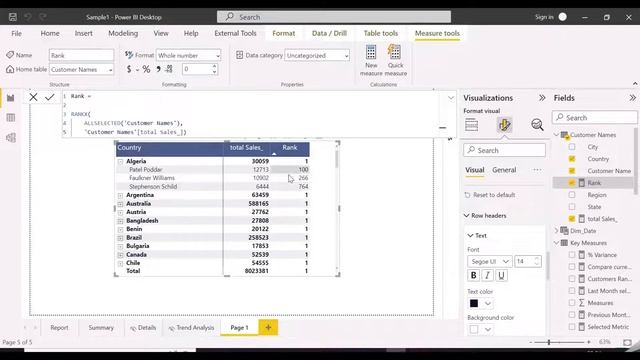Open the Table tools ribbon tab
Screen dimensions: 640x360
(381, 33)
